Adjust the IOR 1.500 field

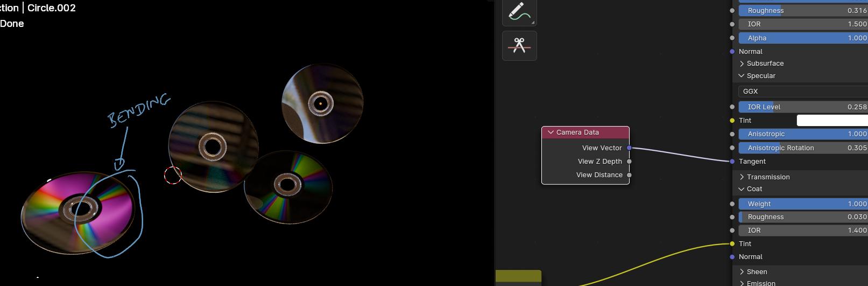click(803, 24)
